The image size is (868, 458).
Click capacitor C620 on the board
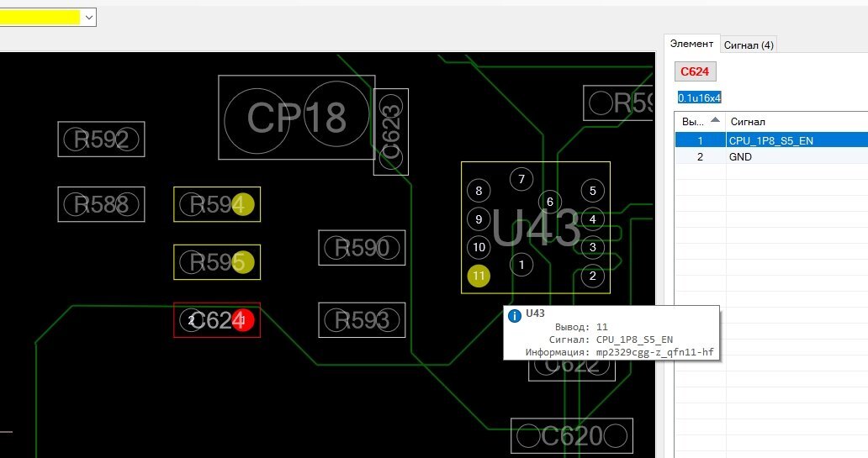571,436
